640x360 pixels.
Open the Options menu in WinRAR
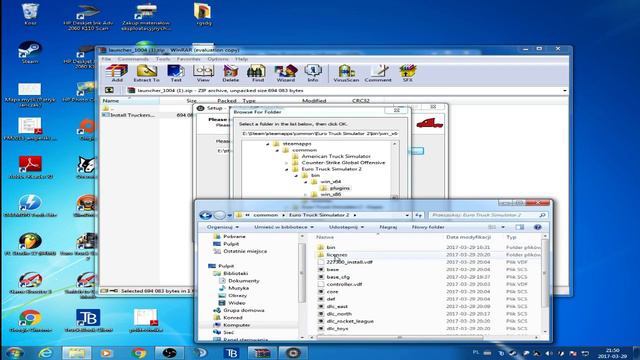tap(218, 59)
